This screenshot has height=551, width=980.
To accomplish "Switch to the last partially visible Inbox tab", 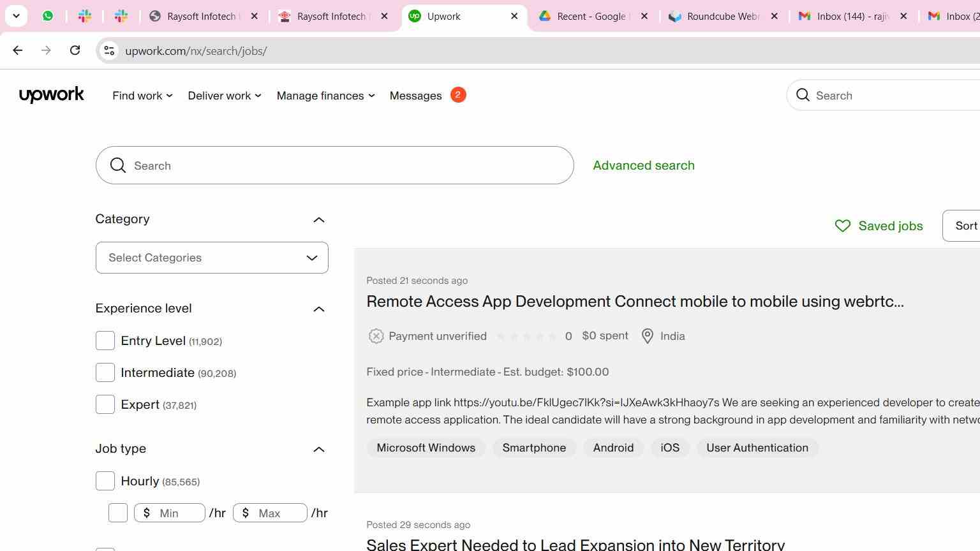I will (952, 17).
